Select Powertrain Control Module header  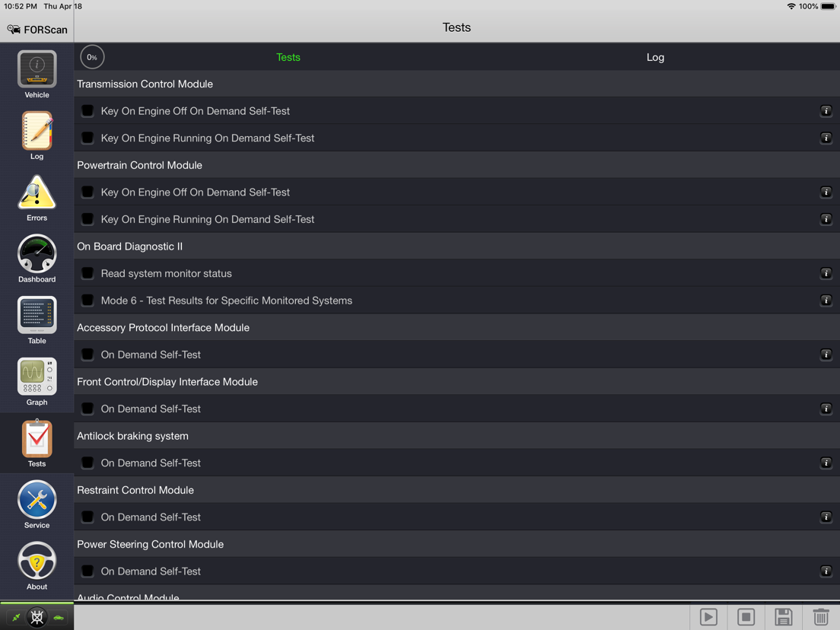click(457, 165)
